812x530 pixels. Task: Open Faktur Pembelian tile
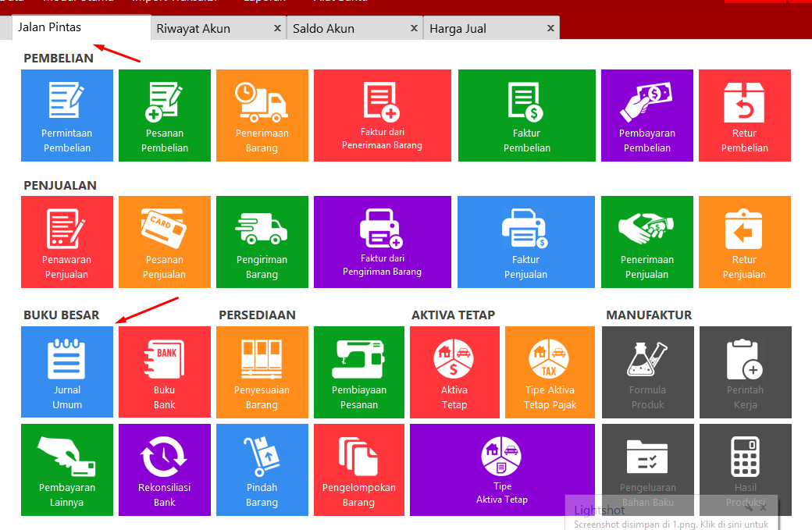tap(526, 116)
